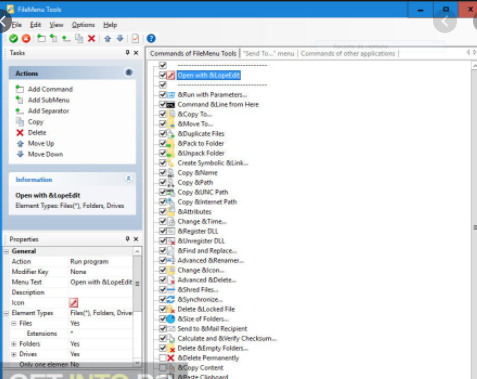Click the Size of Folders pie icon
477x379 pixels.
(171, 319)
